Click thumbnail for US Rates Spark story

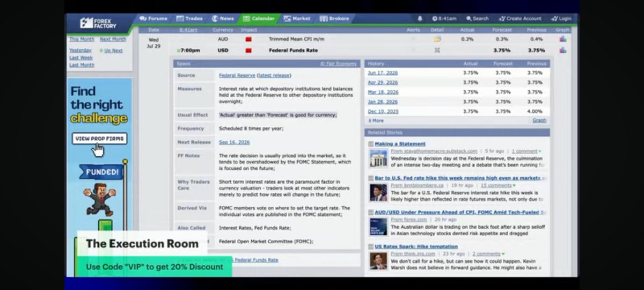tap(378, 260)
